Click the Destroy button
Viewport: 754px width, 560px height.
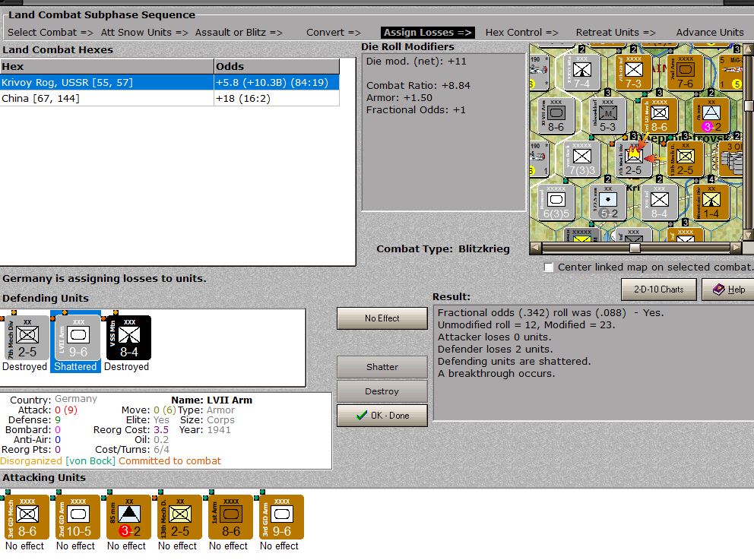tap(382, 391)
